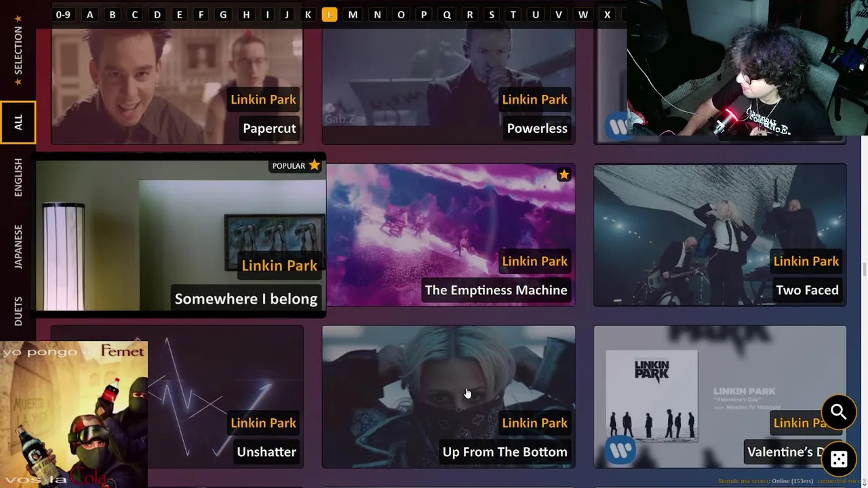Filter songs by Japanese category
868x488 pixels.
18,247
